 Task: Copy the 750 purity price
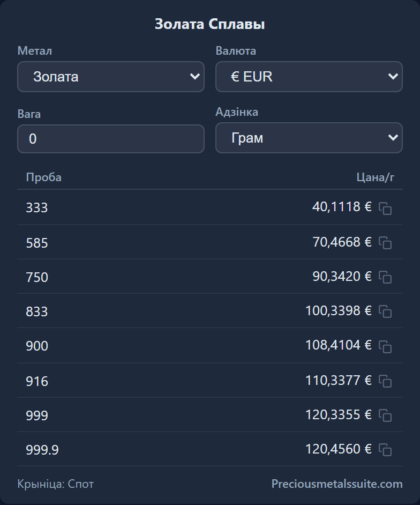385,277
